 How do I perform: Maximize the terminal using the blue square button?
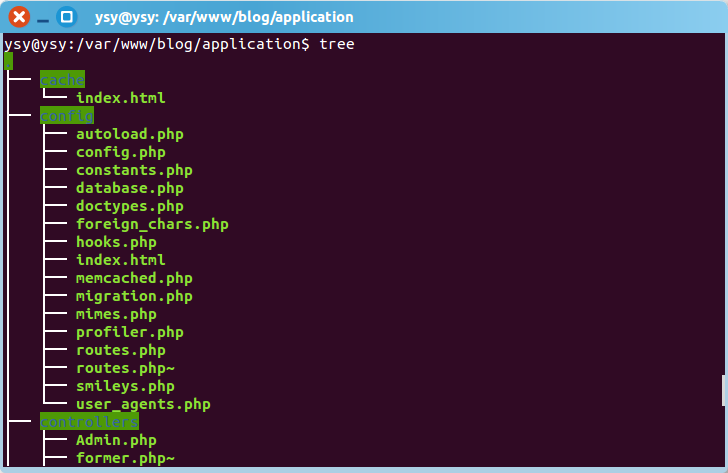(x=67, y=17)
